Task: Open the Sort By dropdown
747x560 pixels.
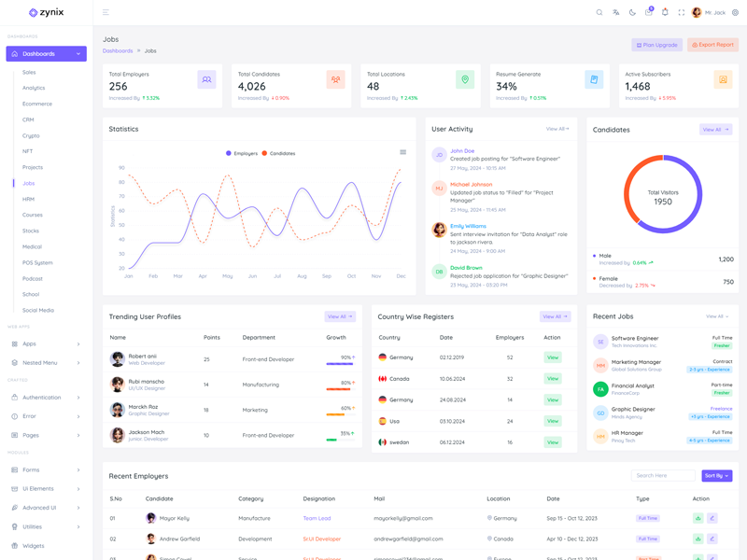Action: [716, 476]
